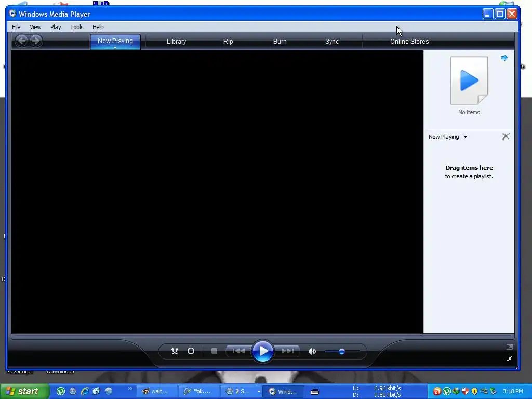Image resolution: width=532 pixels, height=399 pixels.
Task: Switch to the 'walt...' taskbar window
Action: point(157,392)
